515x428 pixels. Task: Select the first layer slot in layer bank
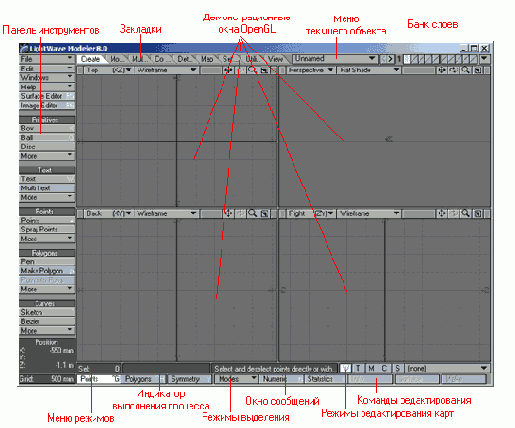tap(407, 59)
